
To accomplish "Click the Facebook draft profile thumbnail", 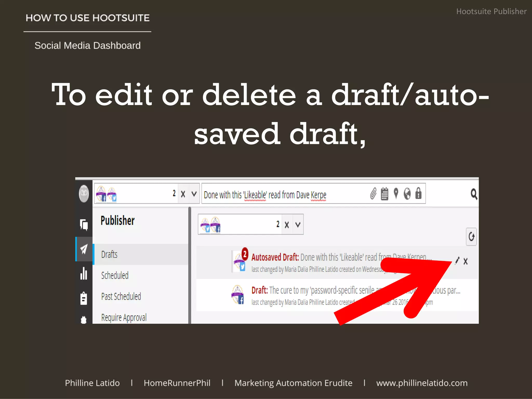I will (237, 295).
